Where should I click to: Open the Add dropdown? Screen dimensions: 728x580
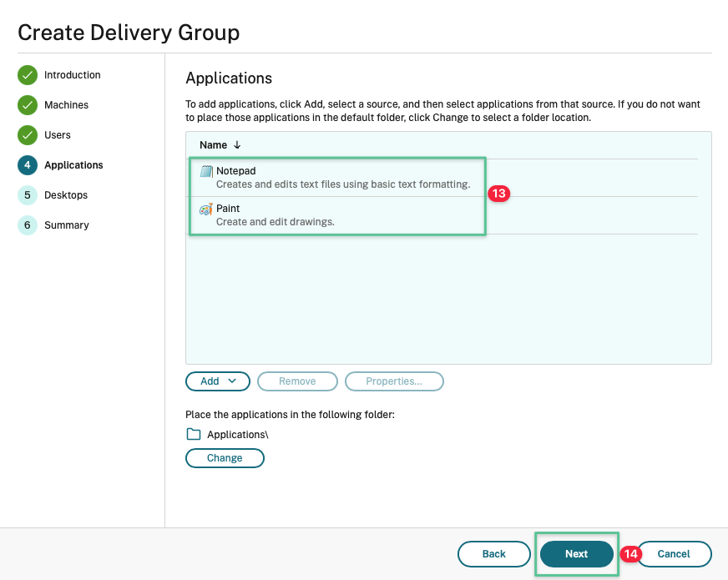coord(217,381)
